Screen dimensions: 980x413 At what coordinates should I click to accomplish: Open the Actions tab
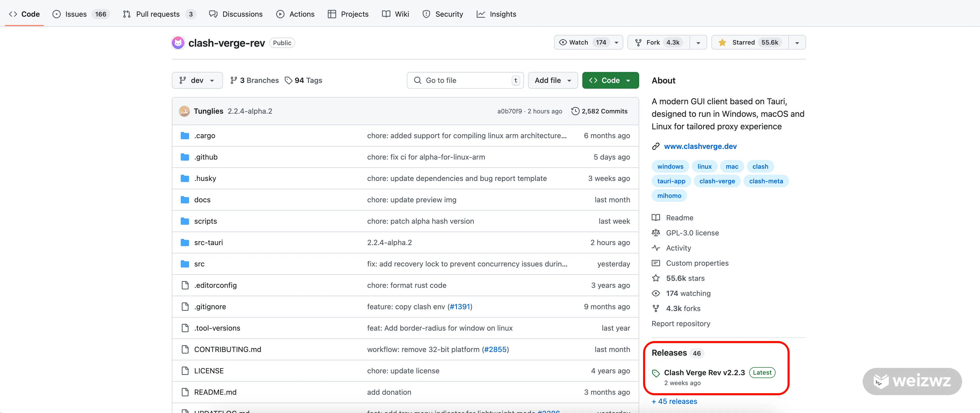pyautogui.click(x=295, y=14)
